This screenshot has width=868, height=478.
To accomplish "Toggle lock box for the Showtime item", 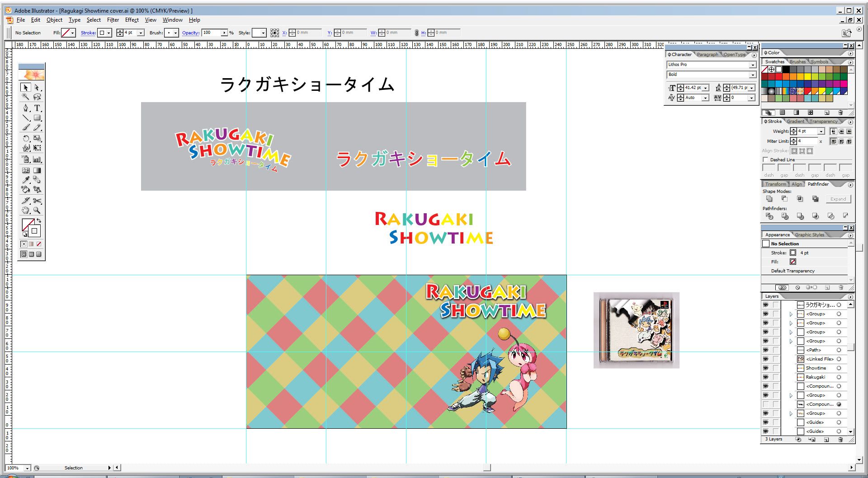I will (776, 368).
